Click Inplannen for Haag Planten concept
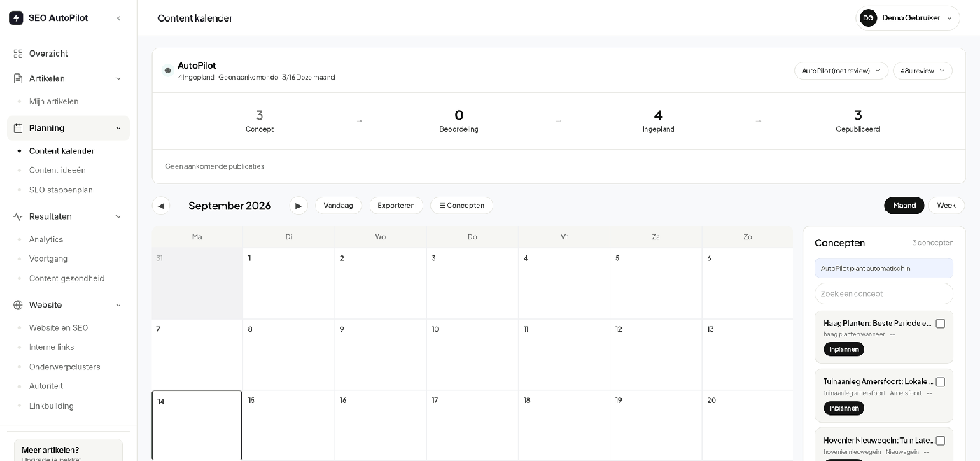The height and width of the screenshot is (461, 980). click(x=844, y=350)
